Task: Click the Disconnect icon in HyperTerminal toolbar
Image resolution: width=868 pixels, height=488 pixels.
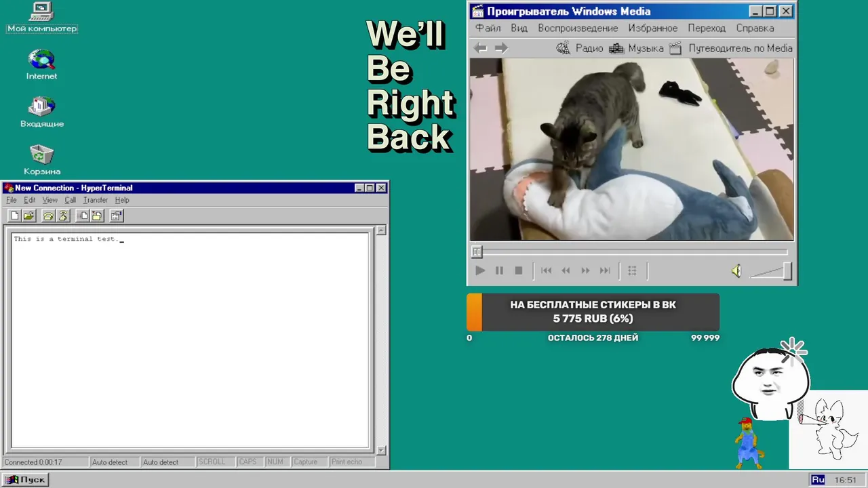Action: (x=63, y=216)
